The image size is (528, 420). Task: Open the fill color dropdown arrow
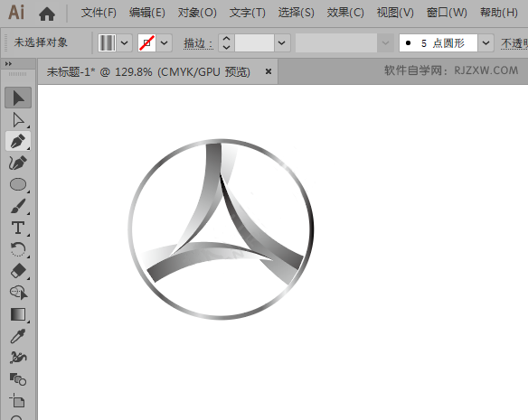point(124,42)
